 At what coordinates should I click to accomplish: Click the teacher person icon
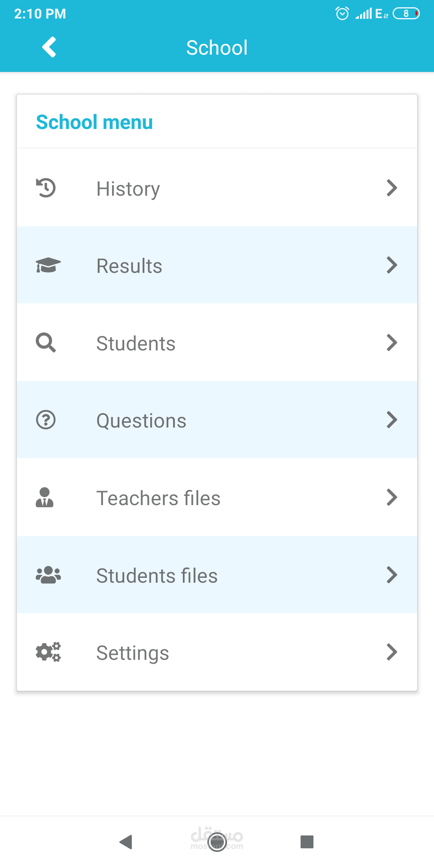tap(45, 497)
